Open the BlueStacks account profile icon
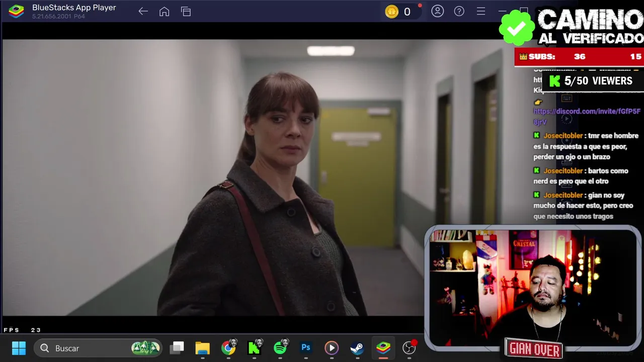The image size is (644, 362). click(438, 11)
